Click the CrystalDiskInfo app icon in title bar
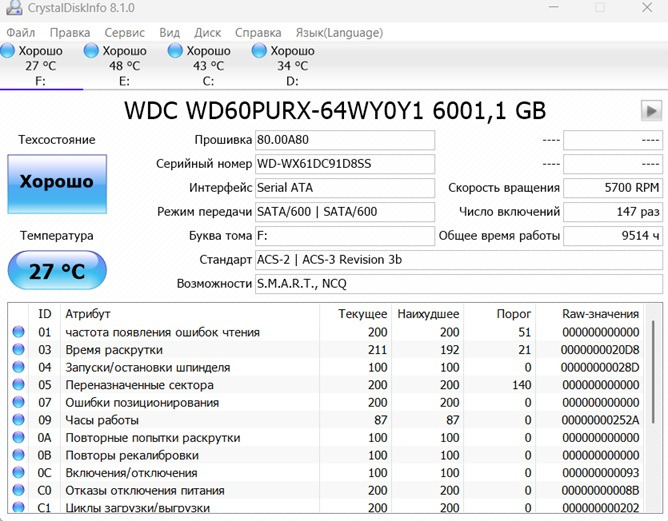 (13, 8)
